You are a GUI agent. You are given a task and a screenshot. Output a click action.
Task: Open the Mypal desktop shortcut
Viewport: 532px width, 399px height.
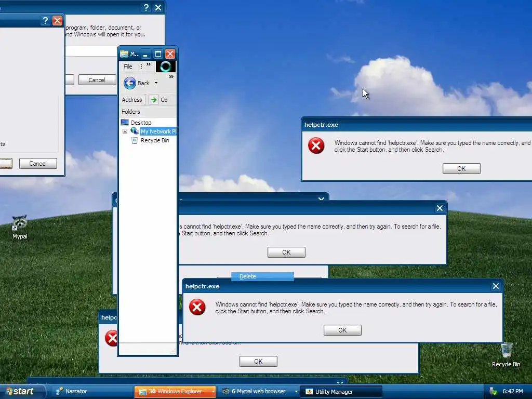pos(20,228)
